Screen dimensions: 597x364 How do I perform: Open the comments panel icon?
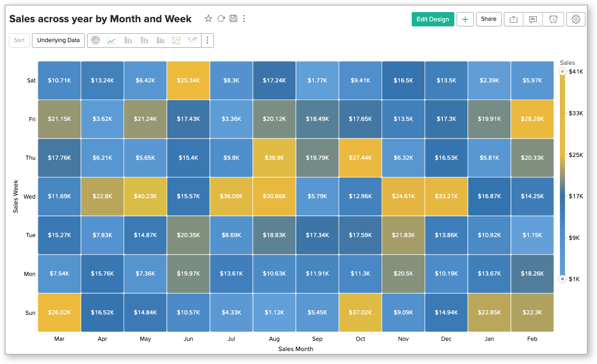pos(533,19)
